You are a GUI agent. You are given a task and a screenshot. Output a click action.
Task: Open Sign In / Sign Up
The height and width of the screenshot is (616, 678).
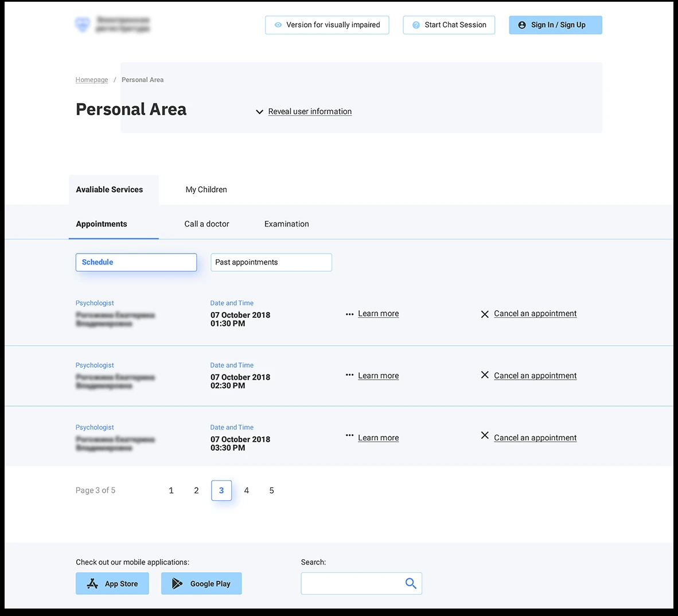click(555, 25)
